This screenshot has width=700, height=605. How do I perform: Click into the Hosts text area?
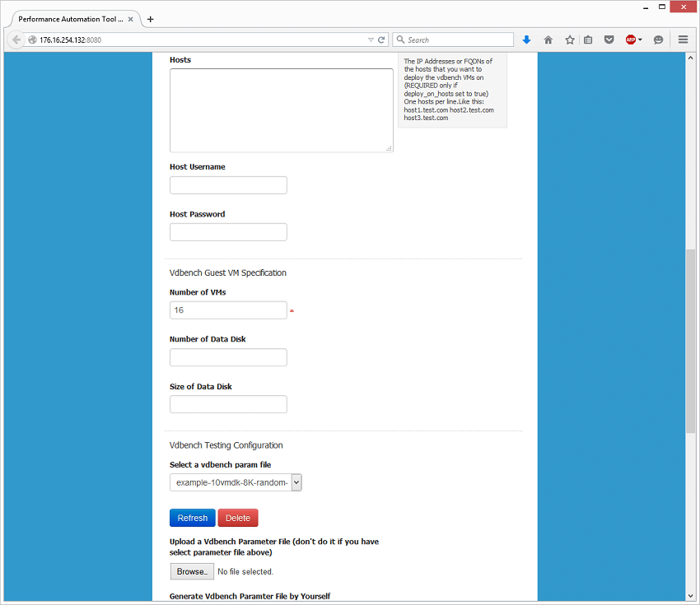coord(282,110)
